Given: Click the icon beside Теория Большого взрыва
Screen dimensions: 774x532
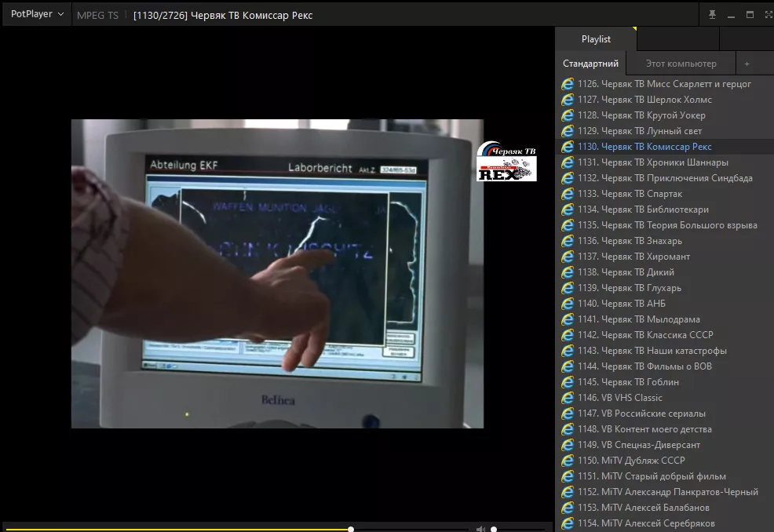Looking at the screenshot, I should (568, 225).
